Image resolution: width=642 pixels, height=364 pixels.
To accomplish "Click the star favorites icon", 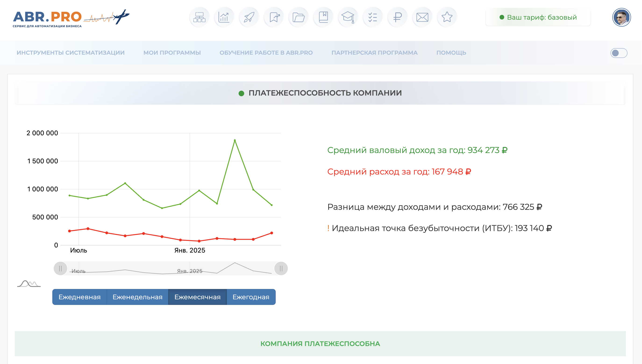I will tap(447, 17).
